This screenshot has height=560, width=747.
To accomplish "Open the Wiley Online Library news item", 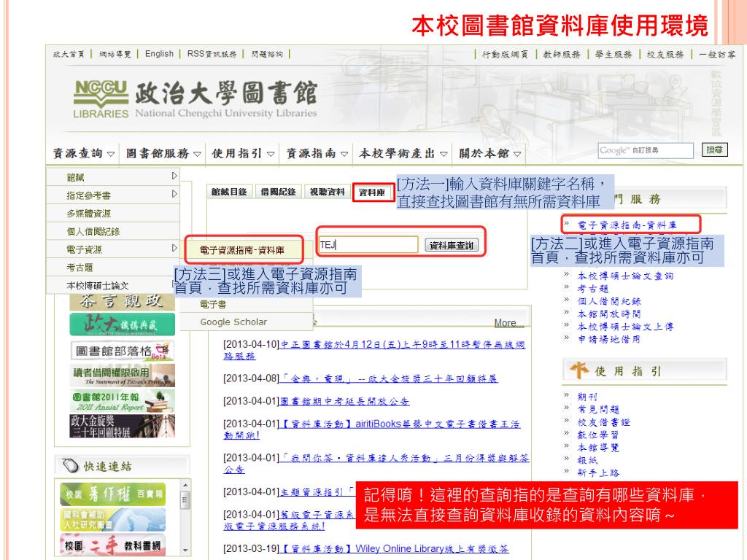I will 395,548.
